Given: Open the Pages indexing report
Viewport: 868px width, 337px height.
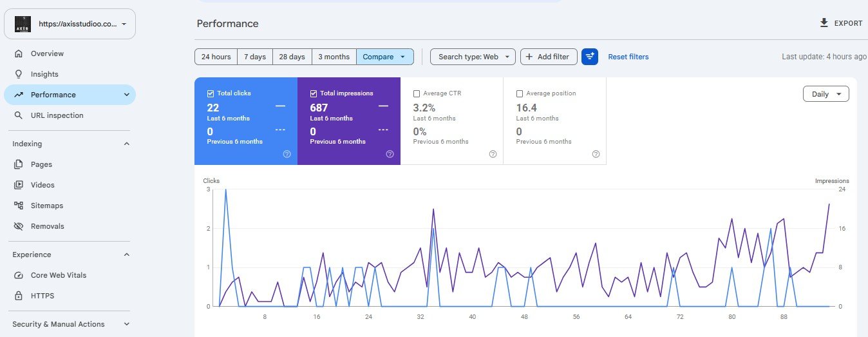Looking at the screenshot, I should coord(70,164).
